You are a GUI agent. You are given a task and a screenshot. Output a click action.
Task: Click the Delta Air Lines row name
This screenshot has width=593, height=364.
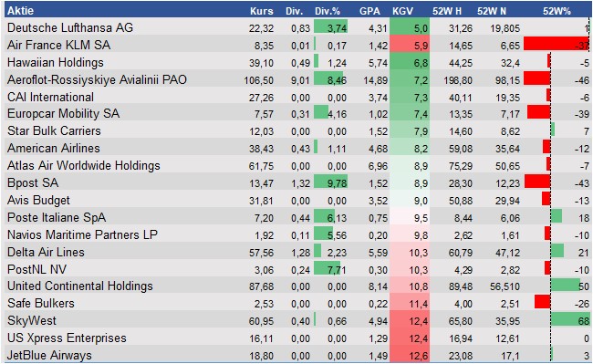click(46, 252)
